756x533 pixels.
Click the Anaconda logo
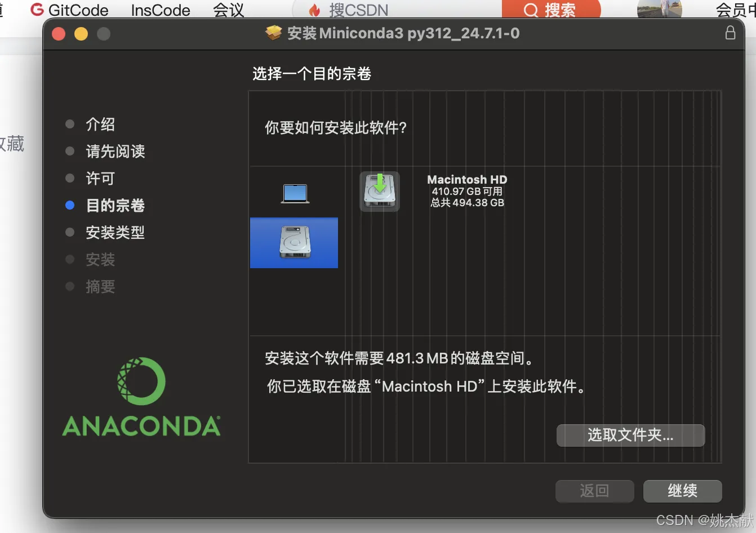click(x=141, y=397)
